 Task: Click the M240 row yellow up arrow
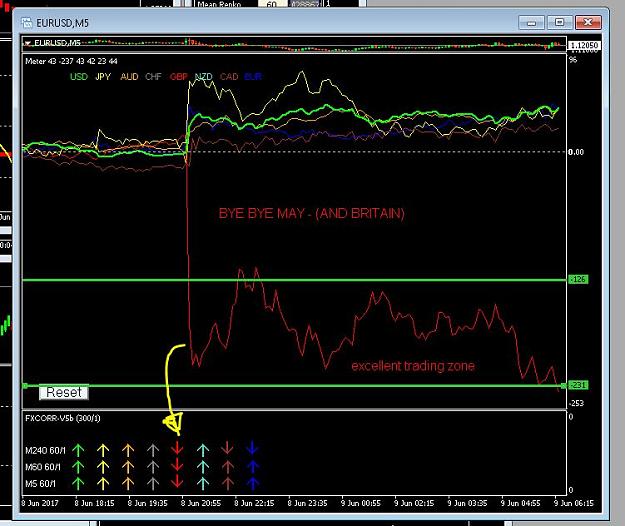[x=103, y=450]
